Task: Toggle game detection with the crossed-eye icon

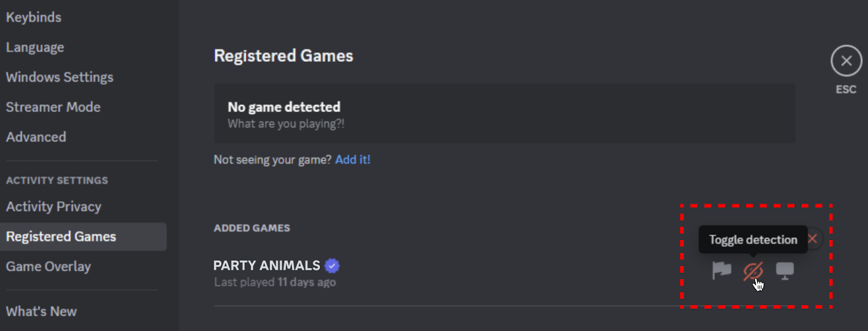Action: coord(753,270)
